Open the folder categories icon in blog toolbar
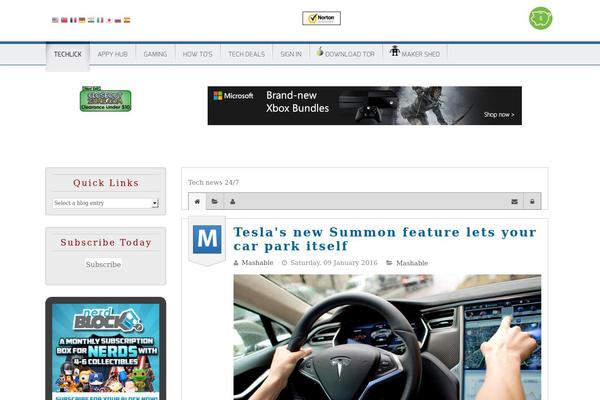This screenshot has width=600, height=400. [x=215, y=201]
